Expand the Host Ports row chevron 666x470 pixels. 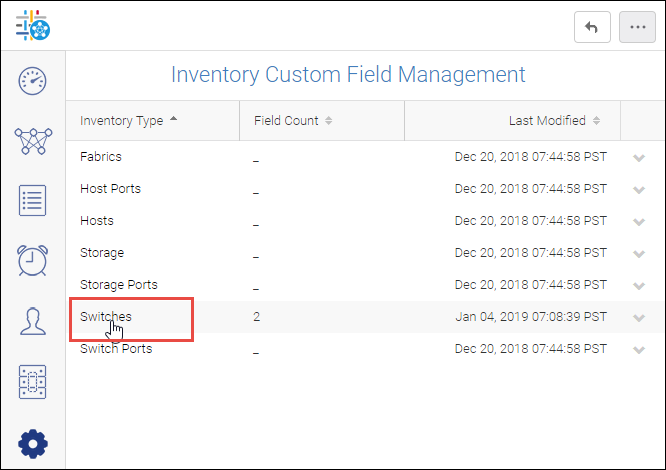pos(639,190)
